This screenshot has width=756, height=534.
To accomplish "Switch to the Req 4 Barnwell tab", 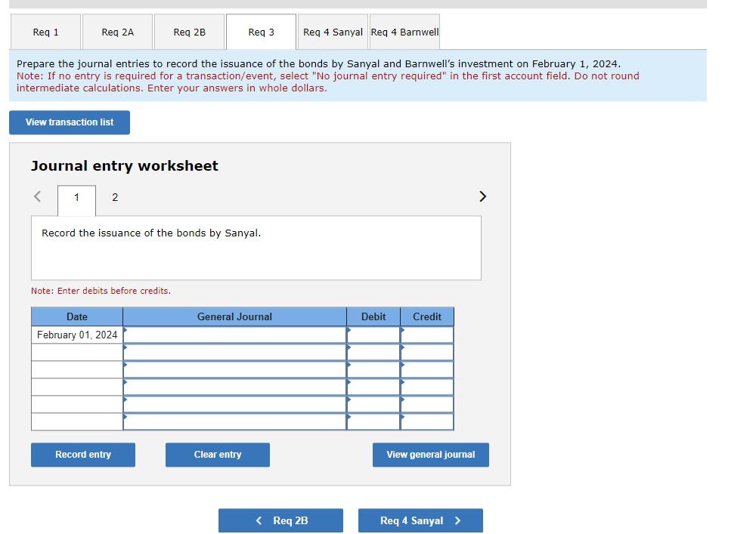I will (x=404, y=32).
